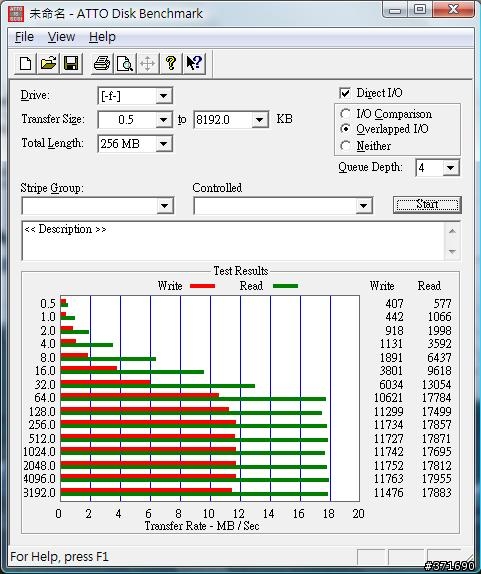Click the Description scrollbar down arrow
The width and height of the screenshot is (481, 574).
pyautogui.click(x=452, y=251)
